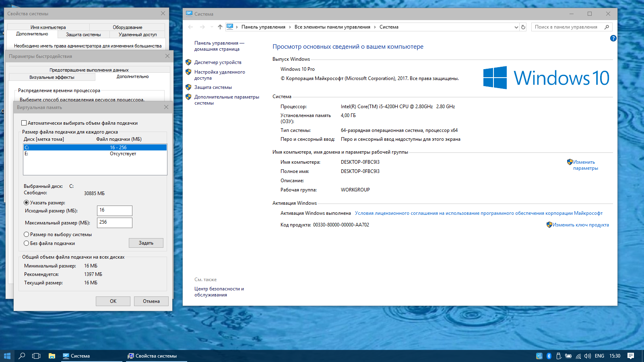Click the 15:30 clock in tray
The height and width of the screenshot is (362, 644).
click(615, 356)
